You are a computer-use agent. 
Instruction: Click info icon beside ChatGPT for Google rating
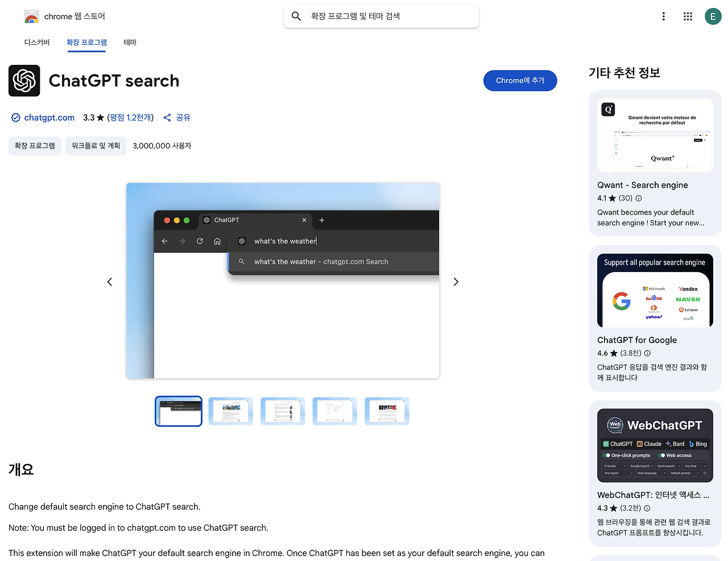coord(647,353)
